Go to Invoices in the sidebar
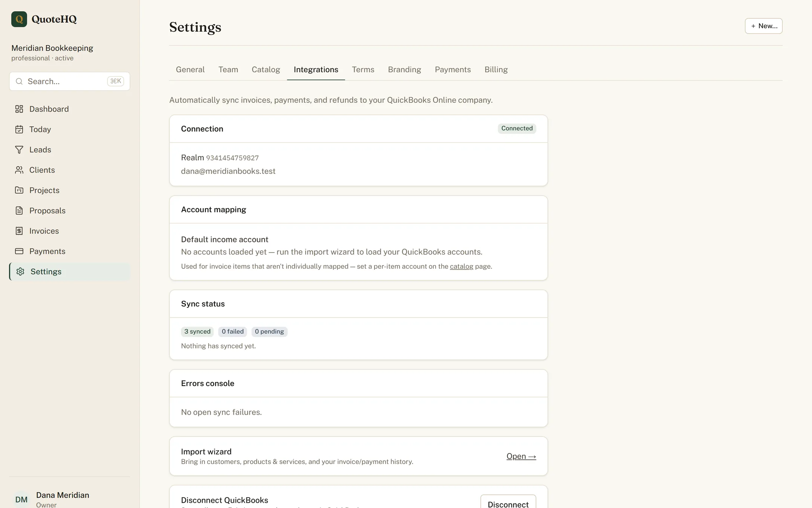 tap(70, 231)
